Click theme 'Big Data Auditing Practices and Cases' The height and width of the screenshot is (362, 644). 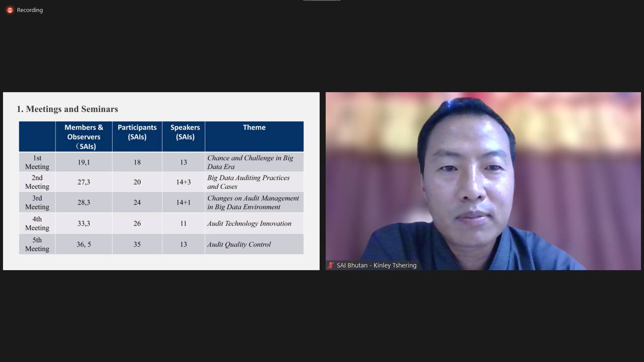point(249,182)
